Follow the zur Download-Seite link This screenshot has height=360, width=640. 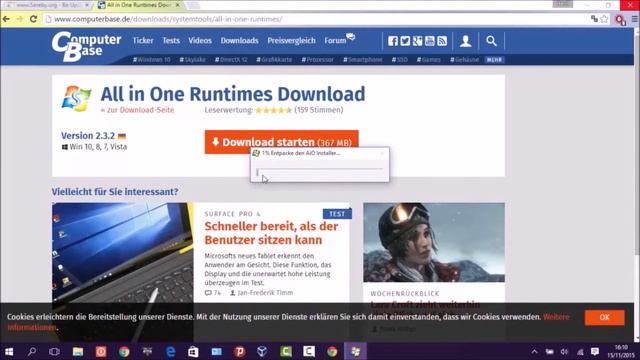click(137, 110)
